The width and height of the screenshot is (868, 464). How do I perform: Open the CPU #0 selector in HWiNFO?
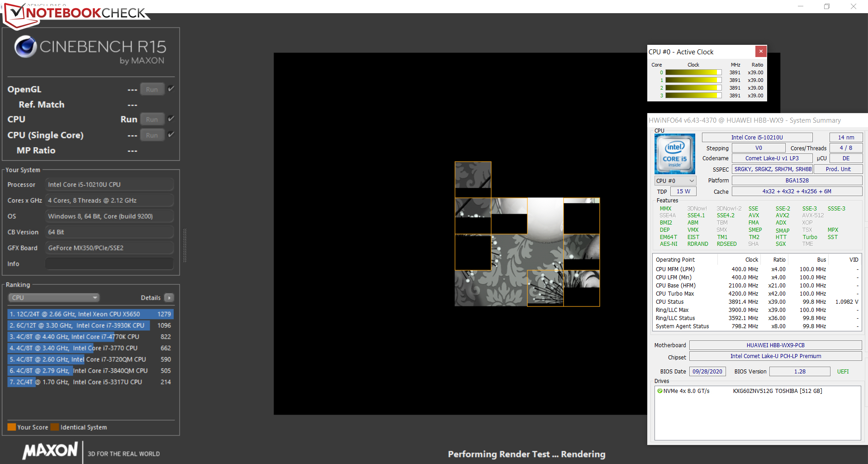pos(675,181)
